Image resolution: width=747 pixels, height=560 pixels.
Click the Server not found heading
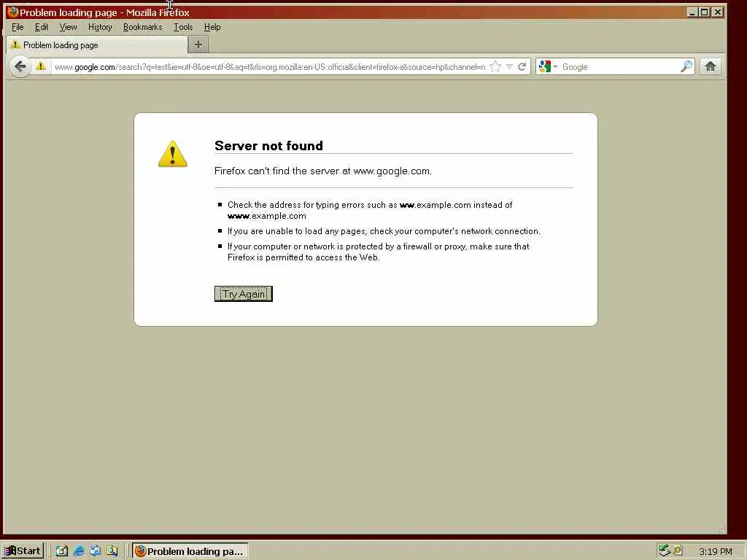click(x=268, y=146)
